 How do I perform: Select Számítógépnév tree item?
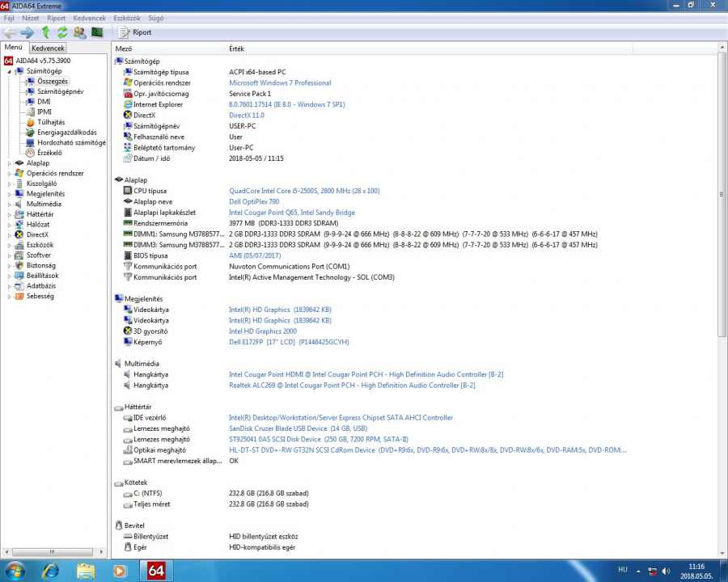61,91
